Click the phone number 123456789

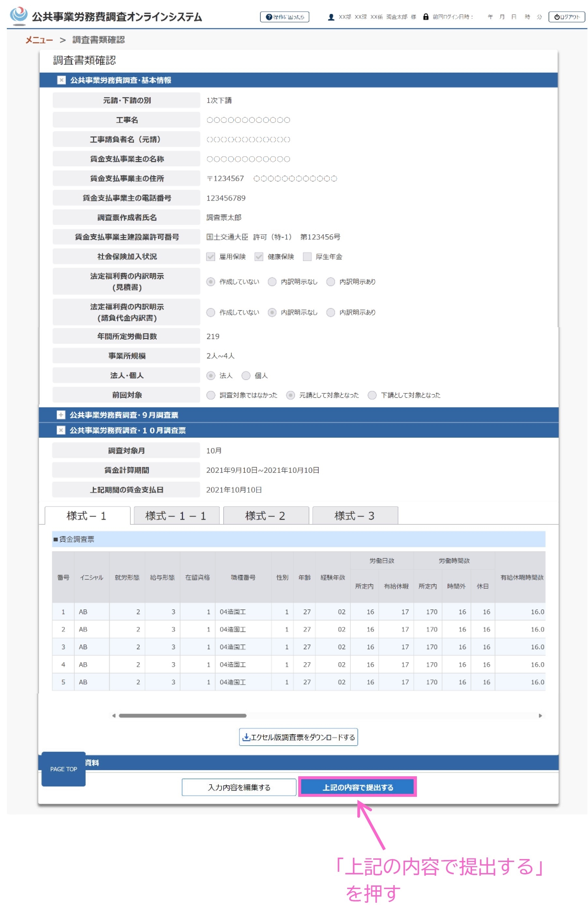(x=226, y=198)
